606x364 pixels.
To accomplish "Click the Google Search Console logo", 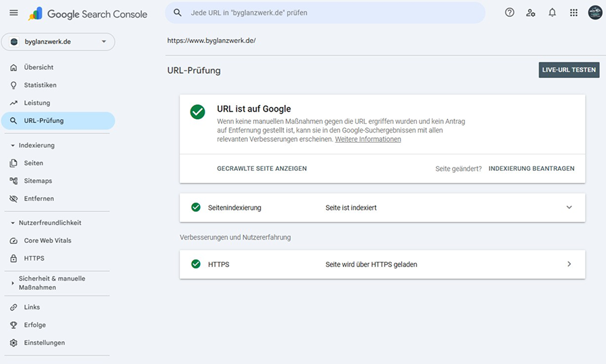I will (88, 14).
